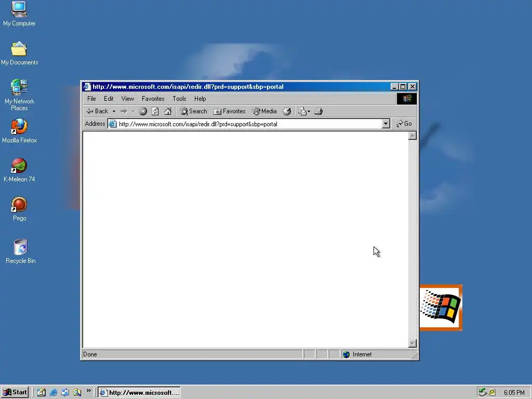Expand the quick launch overflow chevron
Screen dimensions: 532x399
88,391
